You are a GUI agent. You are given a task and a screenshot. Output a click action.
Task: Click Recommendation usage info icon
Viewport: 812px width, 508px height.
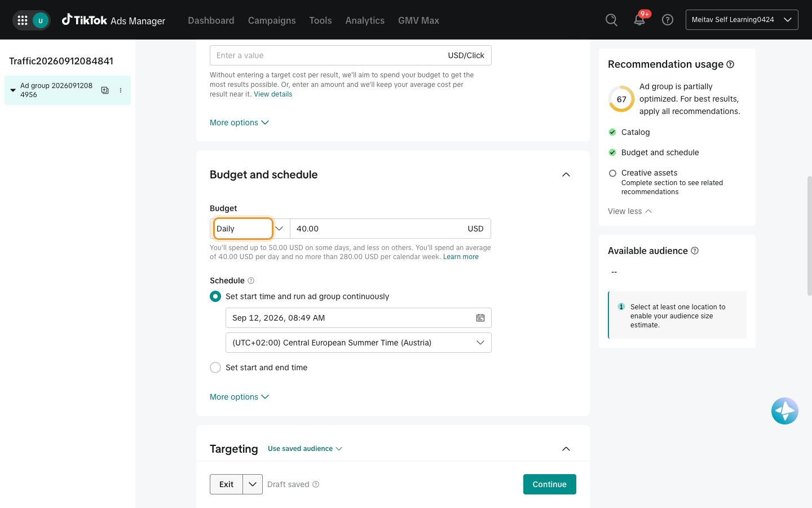pyautogui.click(x=730, y=64)
